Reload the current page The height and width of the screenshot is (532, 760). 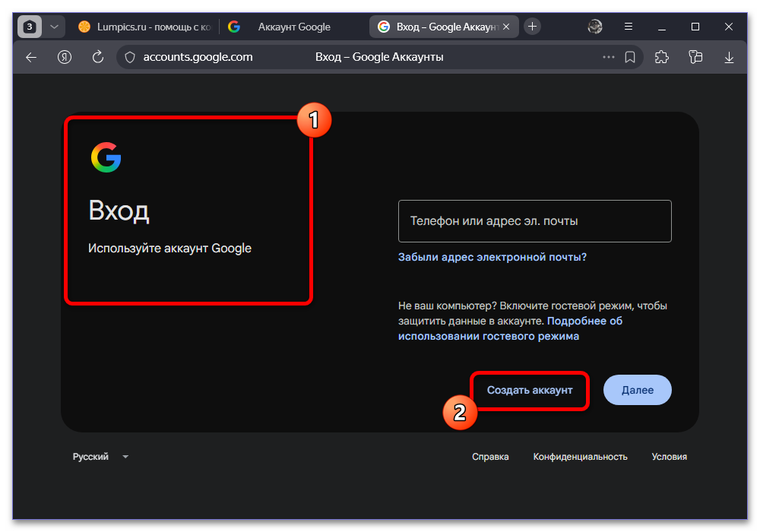coord(98,57)
